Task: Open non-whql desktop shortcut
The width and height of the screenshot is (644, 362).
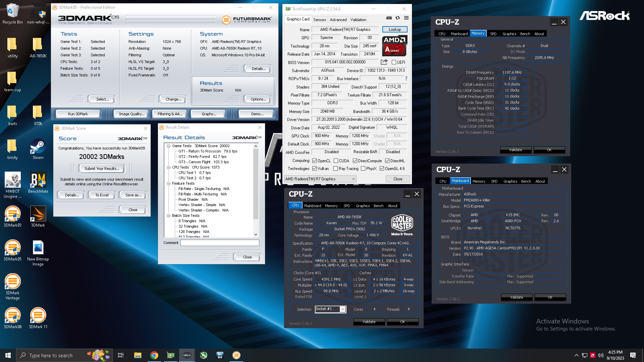Action: pos(38,14)
